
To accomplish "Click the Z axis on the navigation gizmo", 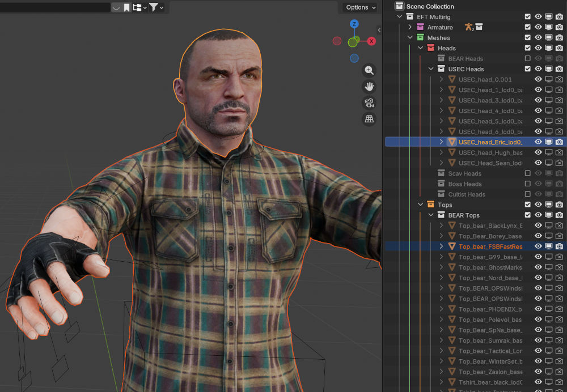I will (354, 24).
